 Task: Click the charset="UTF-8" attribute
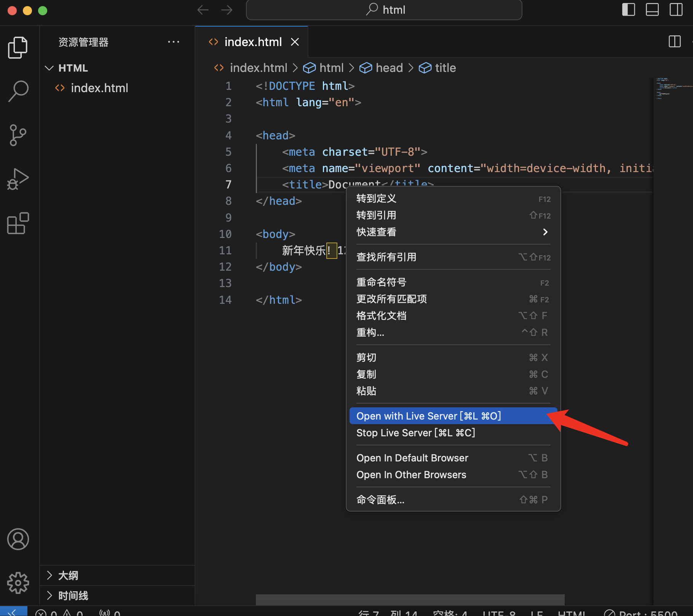coord(371,152)
